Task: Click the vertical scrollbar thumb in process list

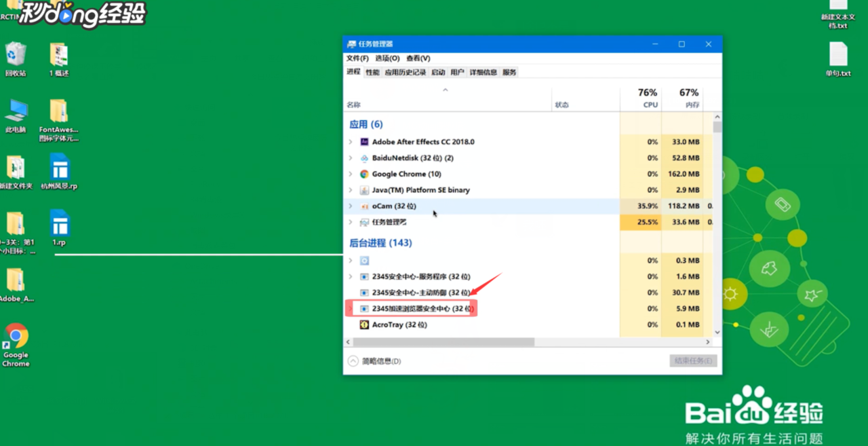Action: [x=717, y=127]
